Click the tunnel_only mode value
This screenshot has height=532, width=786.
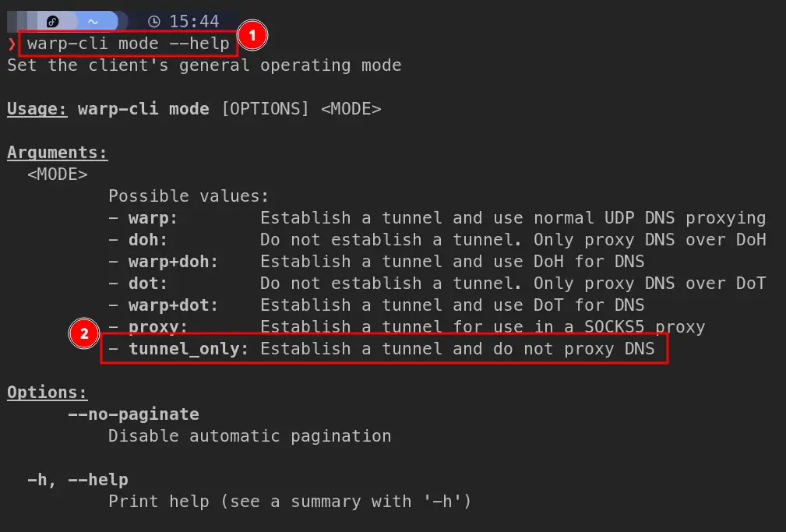tap(189, 349)
